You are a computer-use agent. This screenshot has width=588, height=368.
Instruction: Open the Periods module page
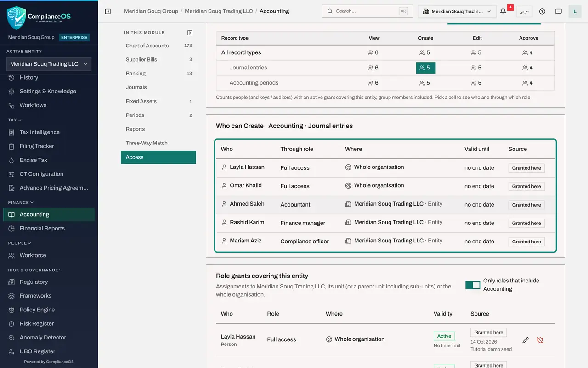point(158,115)
